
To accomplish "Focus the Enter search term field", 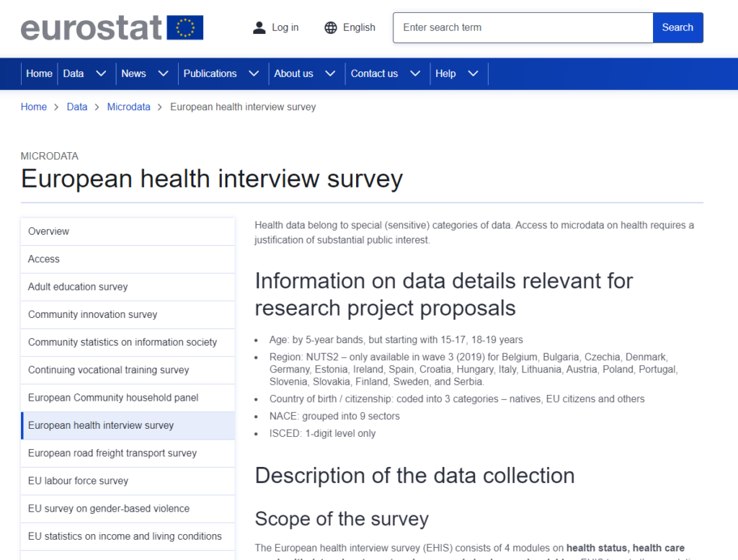I will tap(523, 27).
